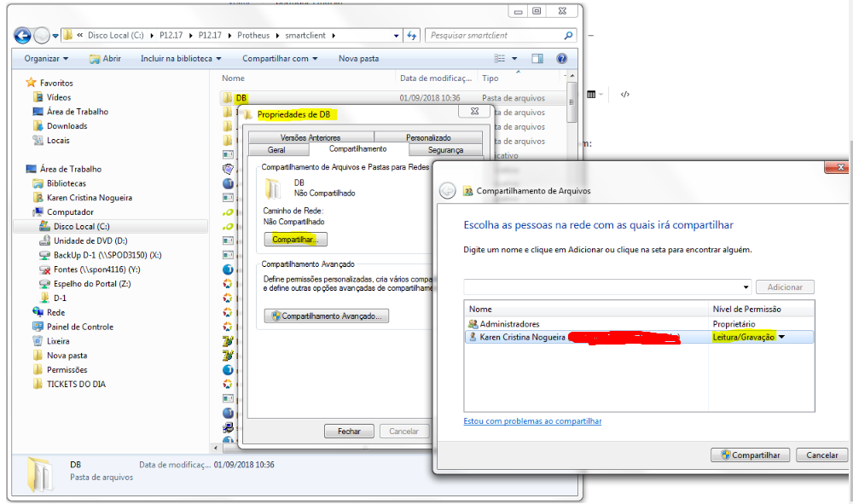853x504 pixels.
Task: Click Fechar in Propriedades de DB
Action: pos(349,432)
